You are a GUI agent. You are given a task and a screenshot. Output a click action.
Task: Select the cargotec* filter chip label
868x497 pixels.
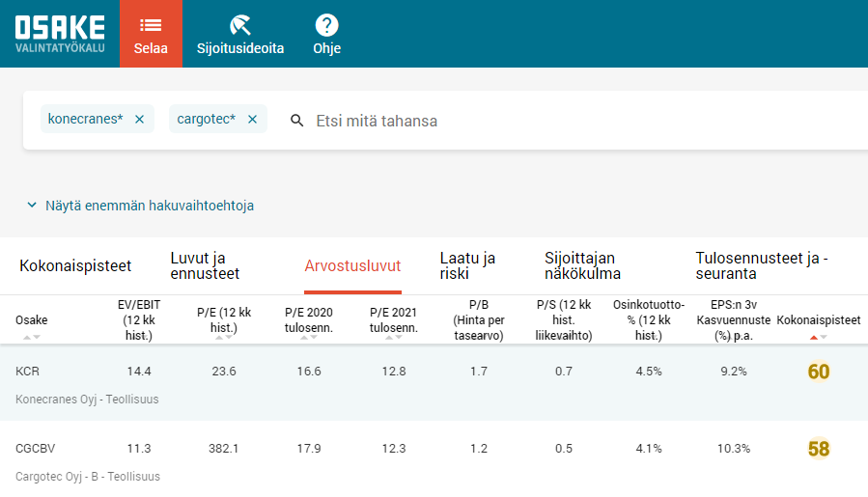206,119
